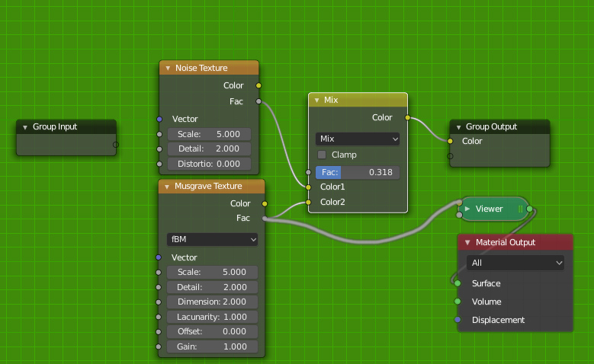The image size is (594, 364).
Task: Adjust the Mix Fac slider showing 0.318
Action: 358,173
